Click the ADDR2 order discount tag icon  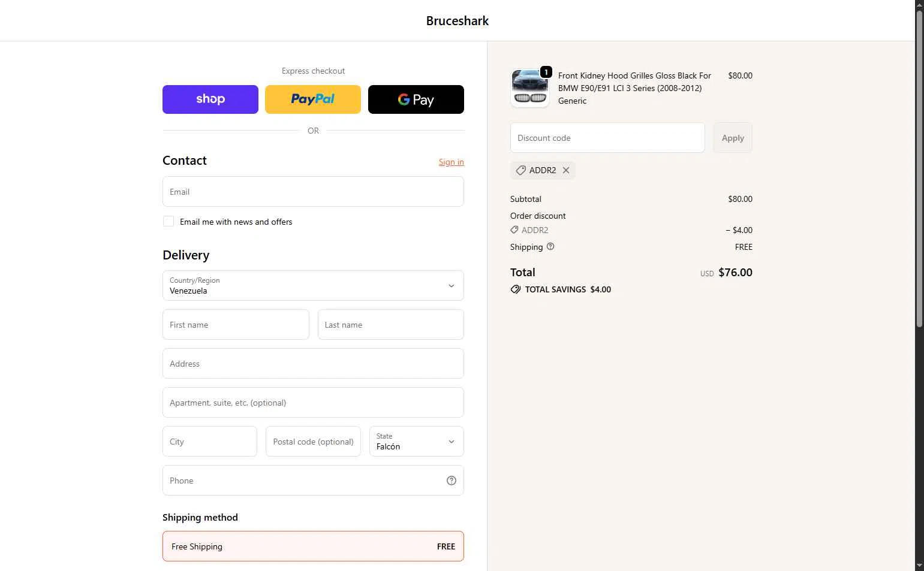(x=514, y=230)
